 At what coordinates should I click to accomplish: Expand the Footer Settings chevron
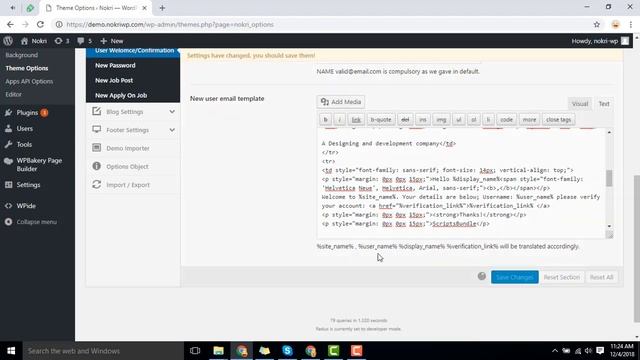pyautogui.click(x=172, y=130)
